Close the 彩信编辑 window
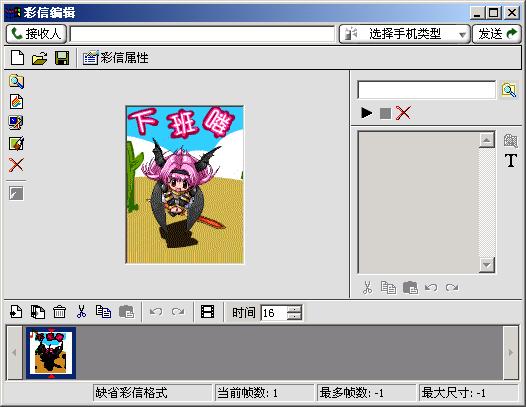 512,13
